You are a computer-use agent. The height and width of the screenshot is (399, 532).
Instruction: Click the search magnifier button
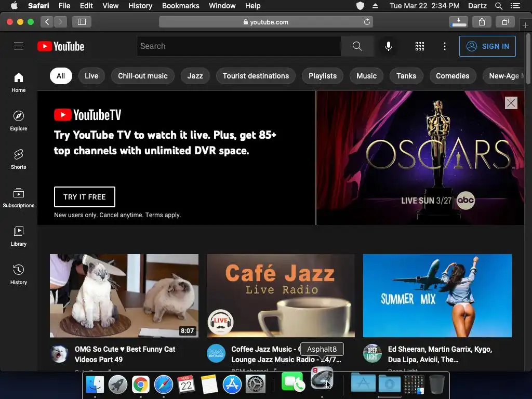357,46
